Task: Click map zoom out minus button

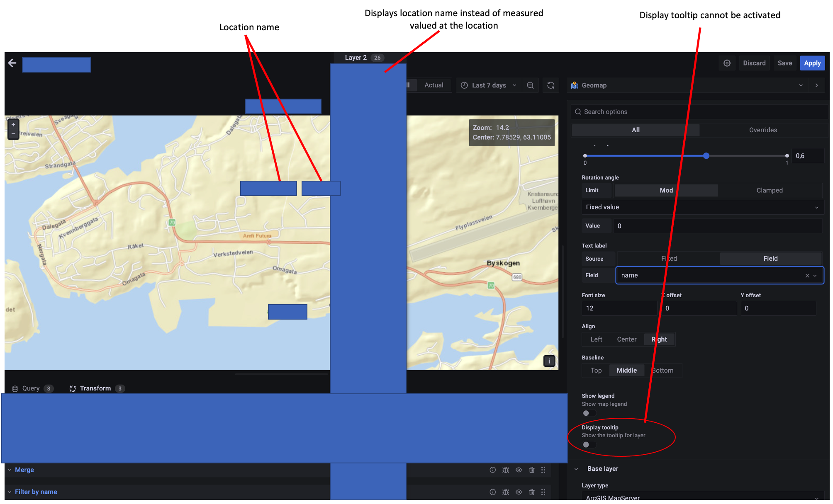Action: [x=13, y=134]
